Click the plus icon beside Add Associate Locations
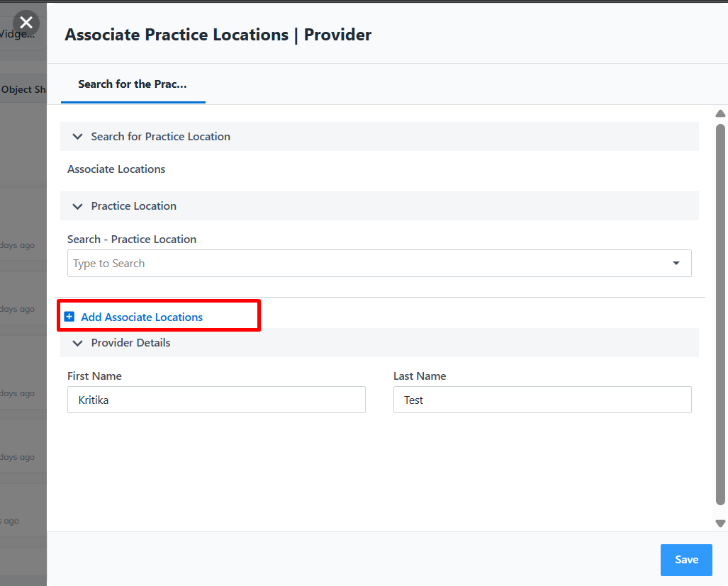This screenshot has width=728, height=586. pos(69,317)
